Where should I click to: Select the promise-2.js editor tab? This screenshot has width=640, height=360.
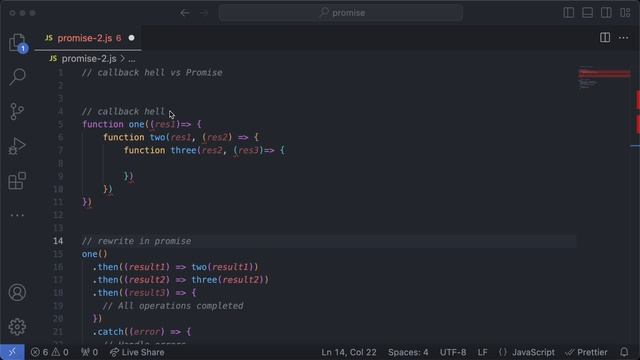pyautogui.click(x=88, y=38)
